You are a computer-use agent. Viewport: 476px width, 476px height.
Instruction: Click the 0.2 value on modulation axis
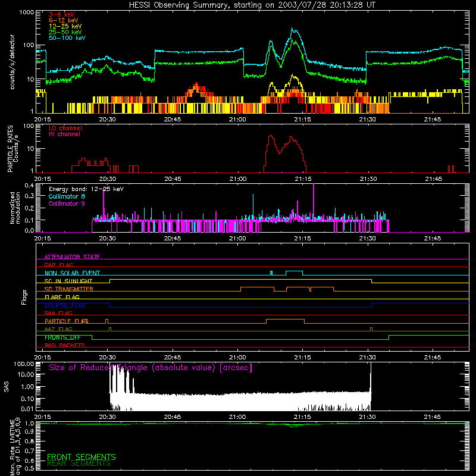[x=29, y=208]
